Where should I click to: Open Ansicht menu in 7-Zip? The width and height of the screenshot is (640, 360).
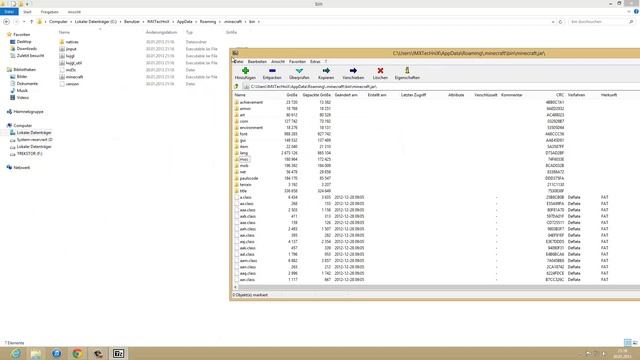[278, 62]
